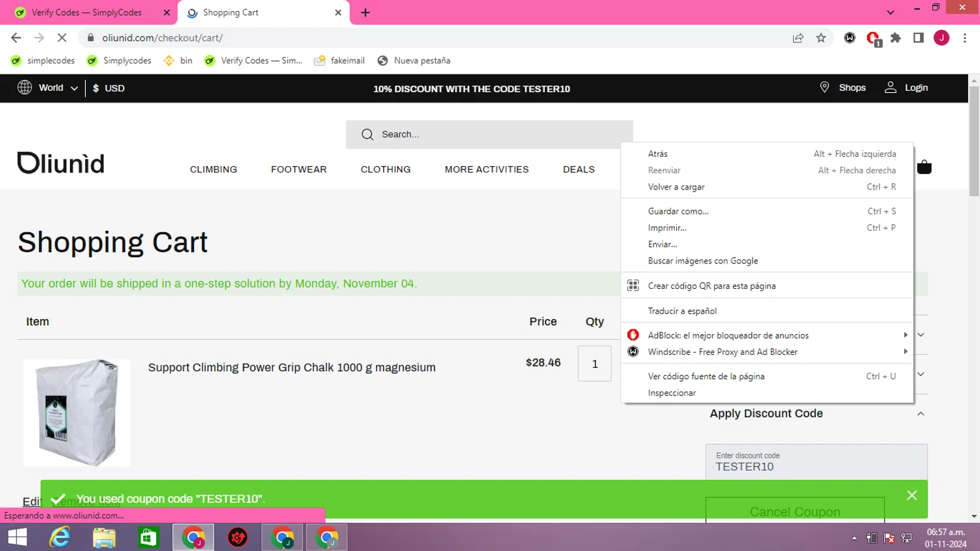
Task: Click the discount code field with TESTER10
Action: (x=817, y=462)
